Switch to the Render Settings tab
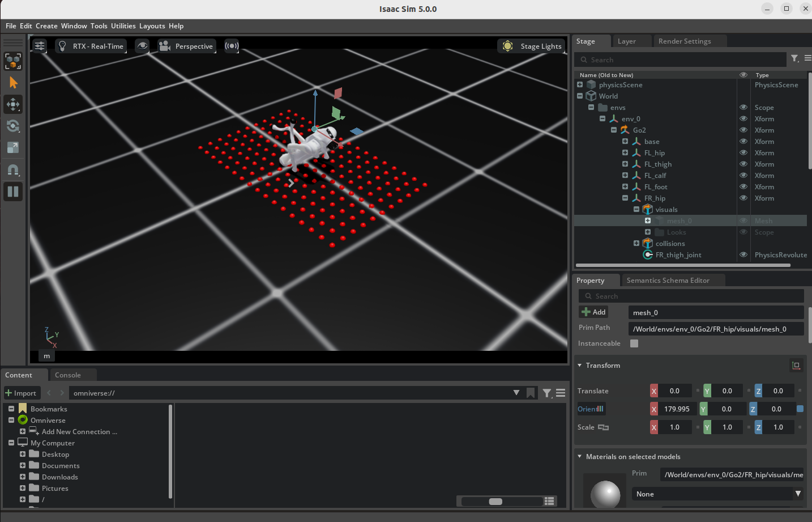The width and height of the screenshot is (812, 522). pyautogui.click(x=685, y=41)
